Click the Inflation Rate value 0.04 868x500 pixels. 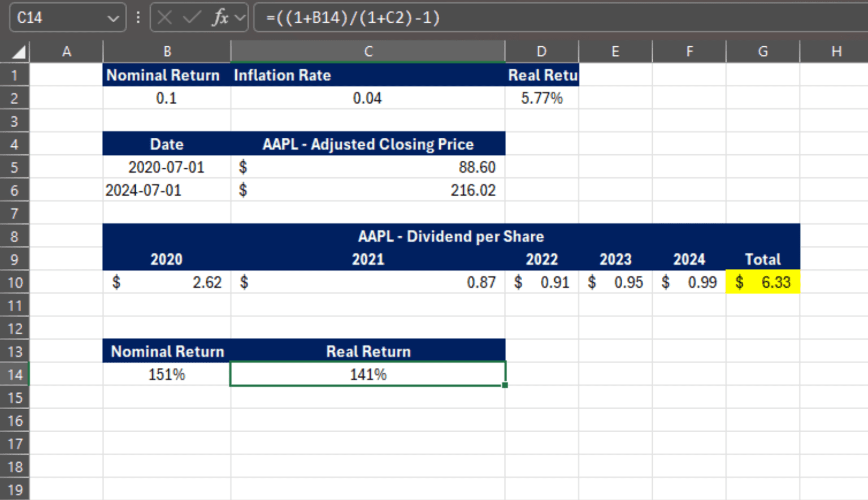(368, 98)
